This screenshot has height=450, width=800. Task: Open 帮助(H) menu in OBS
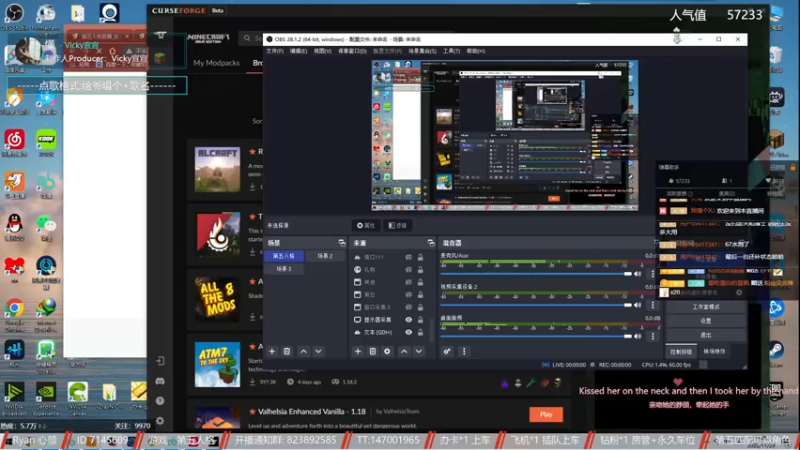click(476, 51)
